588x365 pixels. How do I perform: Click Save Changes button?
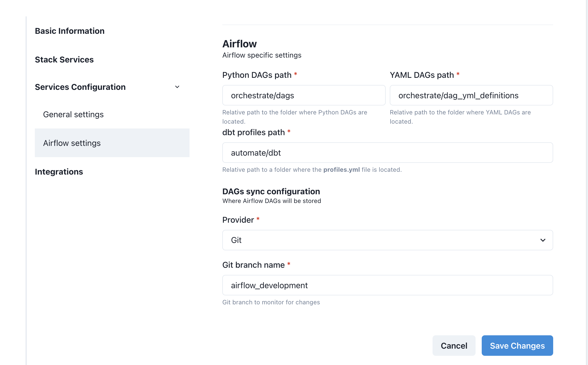pyautogui.click(x=517, y=346)
